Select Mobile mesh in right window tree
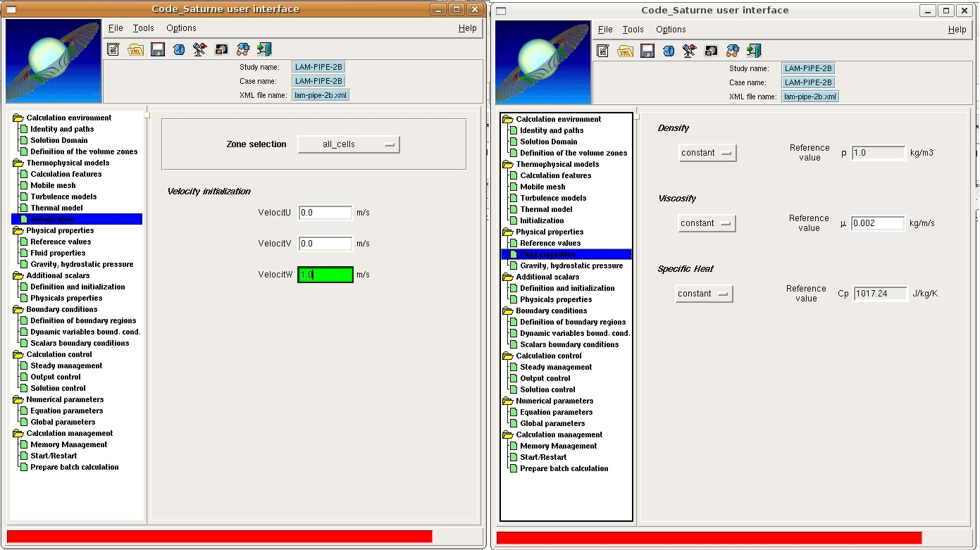 click(542, 187)
